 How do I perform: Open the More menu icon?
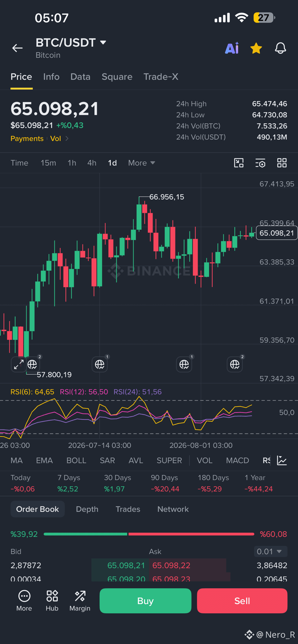(x=24, y=601)
